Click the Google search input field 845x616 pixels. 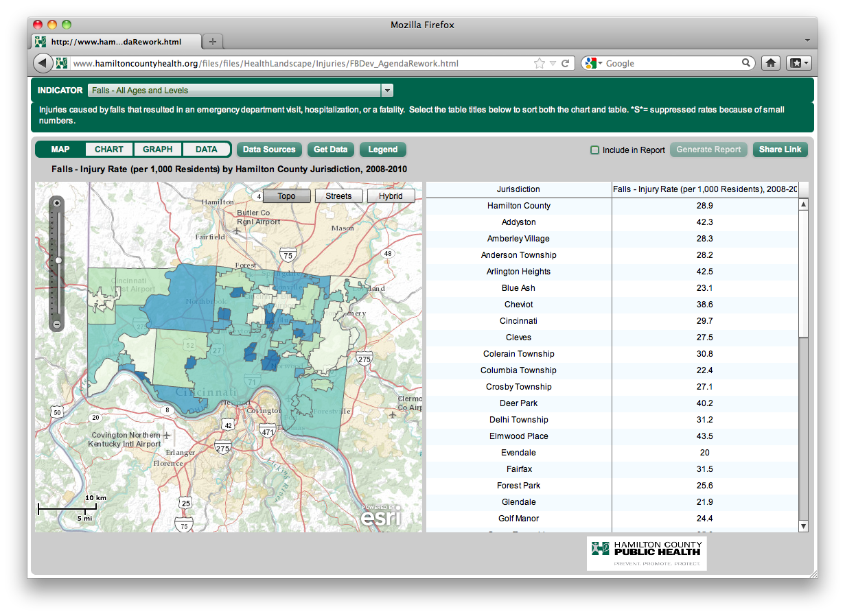coord(673,63)
